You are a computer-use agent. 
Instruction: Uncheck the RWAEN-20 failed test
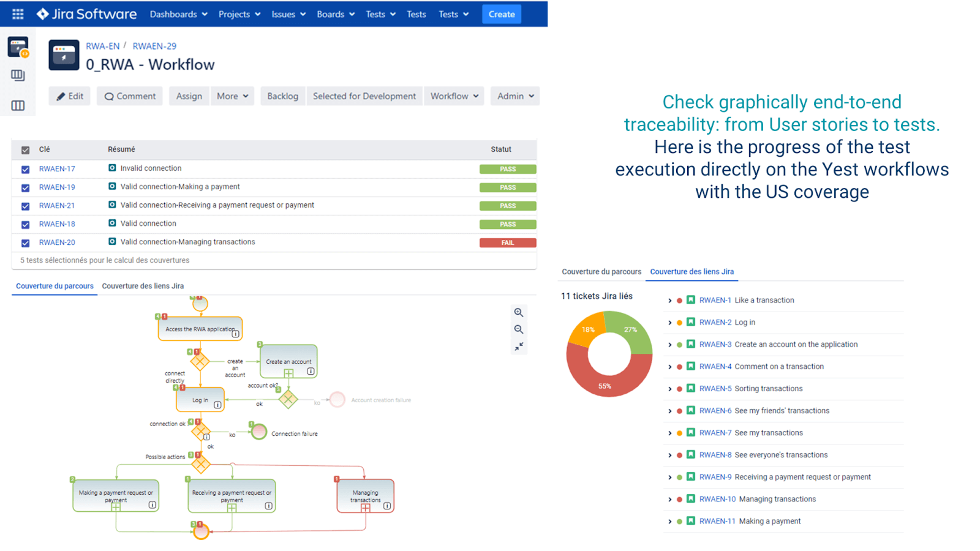click(x=25, y=242)
